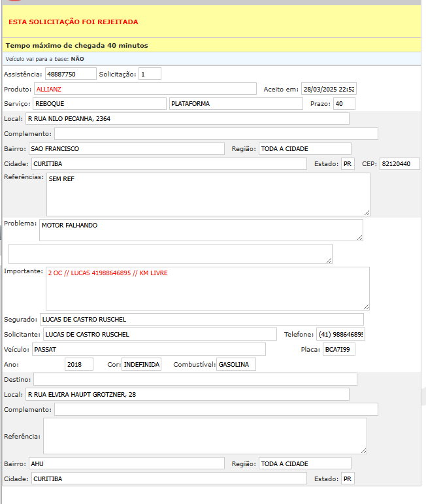Screen dimensions: 426x504
Task: Select the PLATAFORMA service type field
Action: click(235, 104)
